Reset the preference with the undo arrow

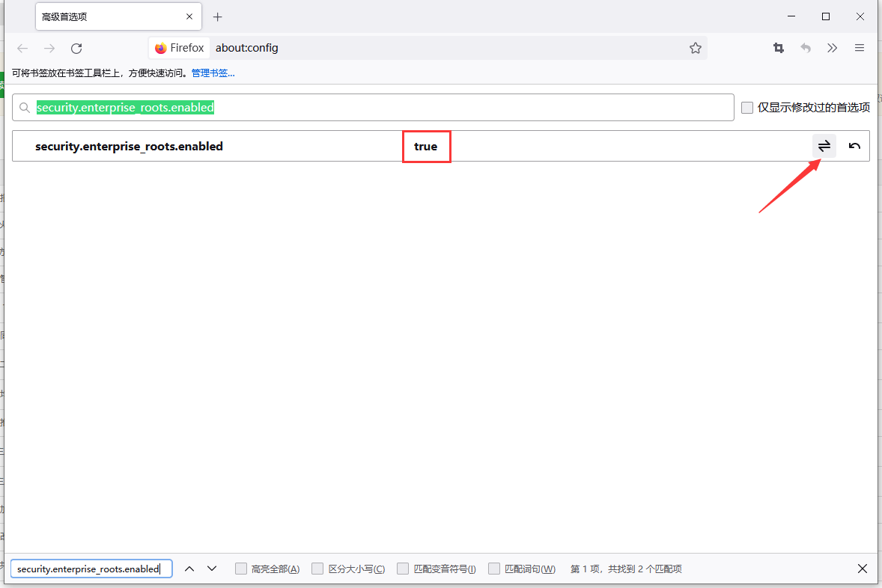[854, 146]
